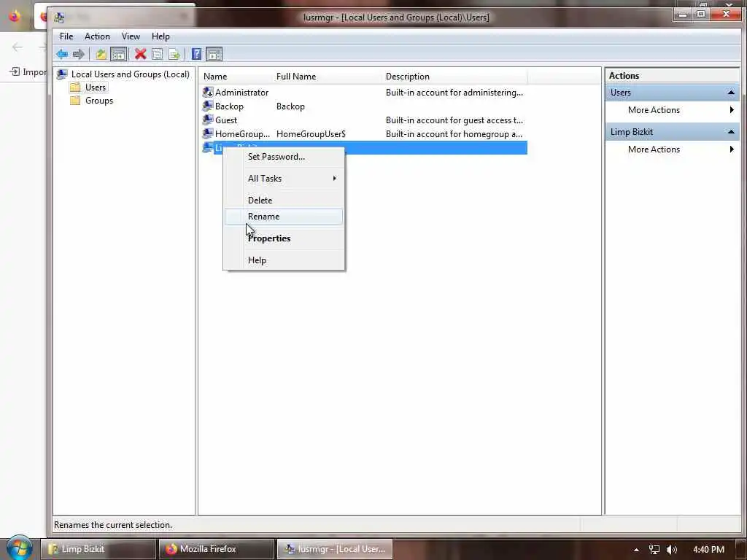Click the Local Users and Groups root icon
Image resolution: width=747 pixels, height=560 pixels.
click(62, 74)
